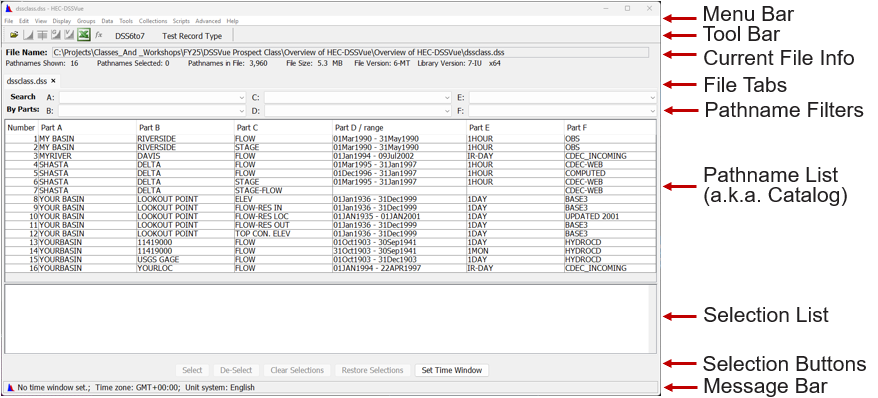Click the HEC-DSSVue logo in the title bar
Image resolution: width=878 pixels, height=398 pixels.
pos(8,8)
